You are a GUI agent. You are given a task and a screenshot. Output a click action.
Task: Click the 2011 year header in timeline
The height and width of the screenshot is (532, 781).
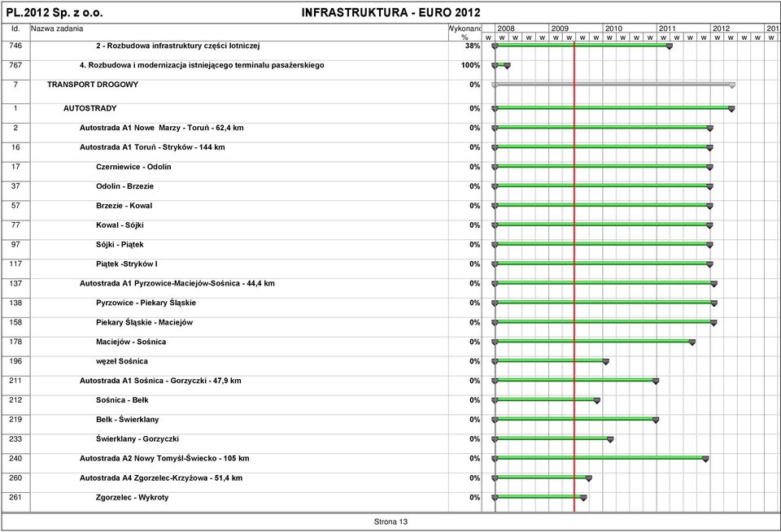coord(667,28)
